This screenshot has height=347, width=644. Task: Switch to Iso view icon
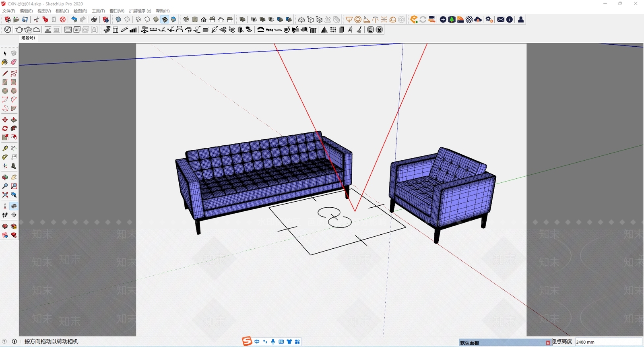(x=186, y=19)
